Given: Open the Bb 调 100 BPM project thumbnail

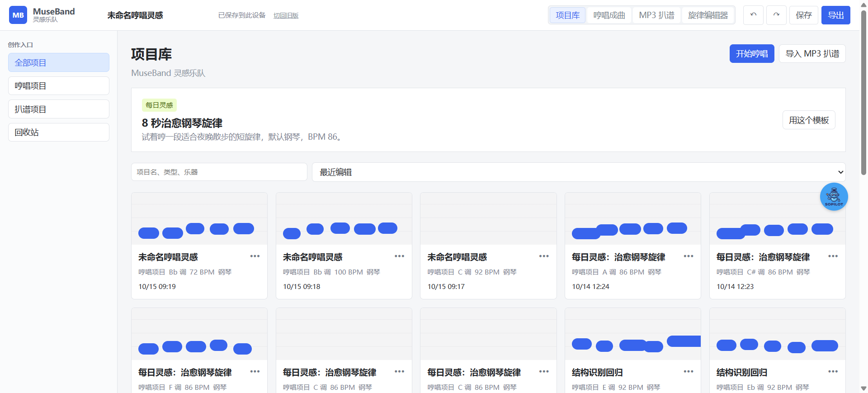Looking at the screenshot, I should (x=344, y=218).
